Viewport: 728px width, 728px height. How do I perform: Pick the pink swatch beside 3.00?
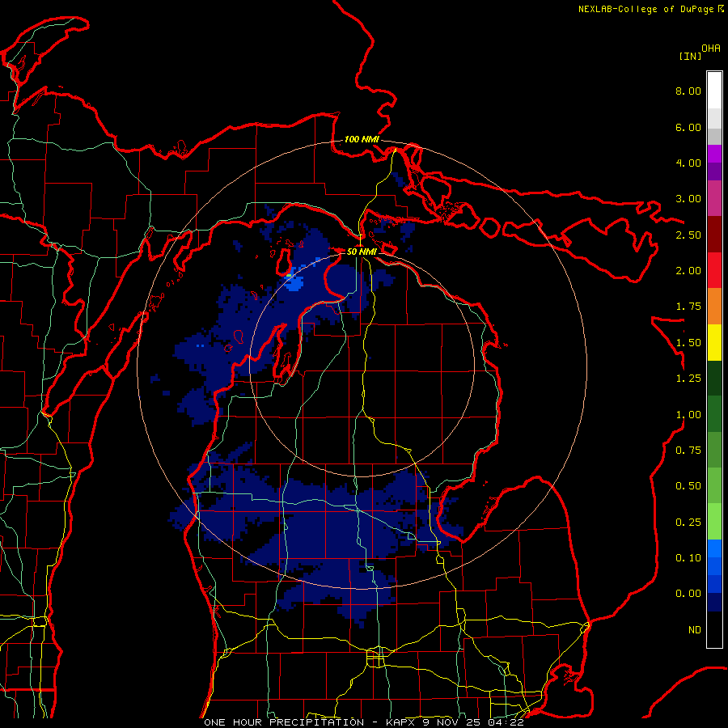point(714,198)
